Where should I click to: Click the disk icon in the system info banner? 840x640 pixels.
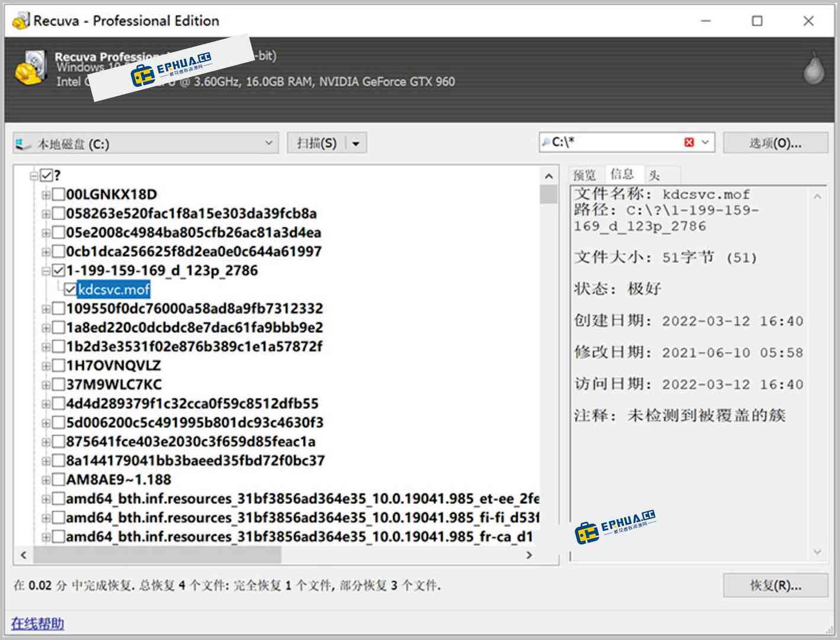click(x=33, y=68)
